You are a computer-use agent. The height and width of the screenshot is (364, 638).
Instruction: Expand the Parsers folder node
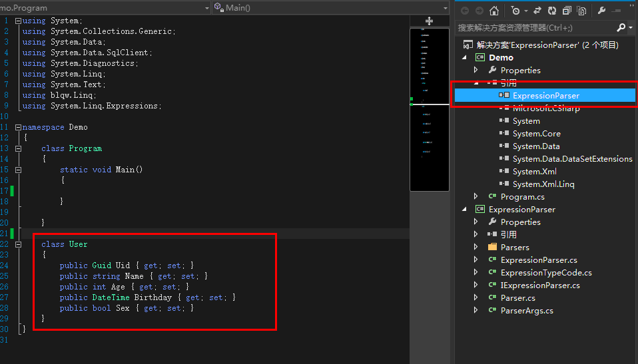(x=476, y=247)
